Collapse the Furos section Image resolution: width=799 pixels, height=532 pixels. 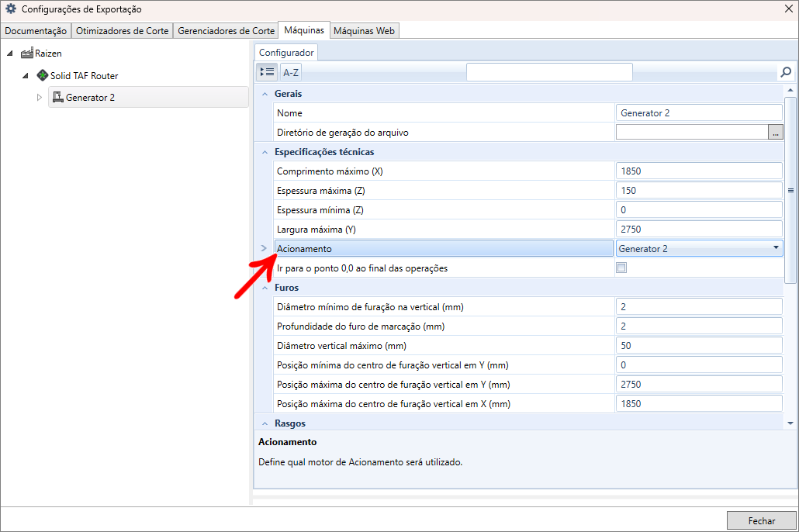click(x=265, y=288)
